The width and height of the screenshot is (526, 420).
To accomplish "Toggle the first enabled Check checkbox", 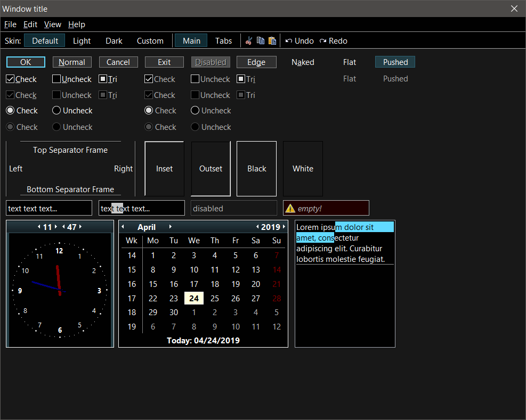I will tap(10, 79).
